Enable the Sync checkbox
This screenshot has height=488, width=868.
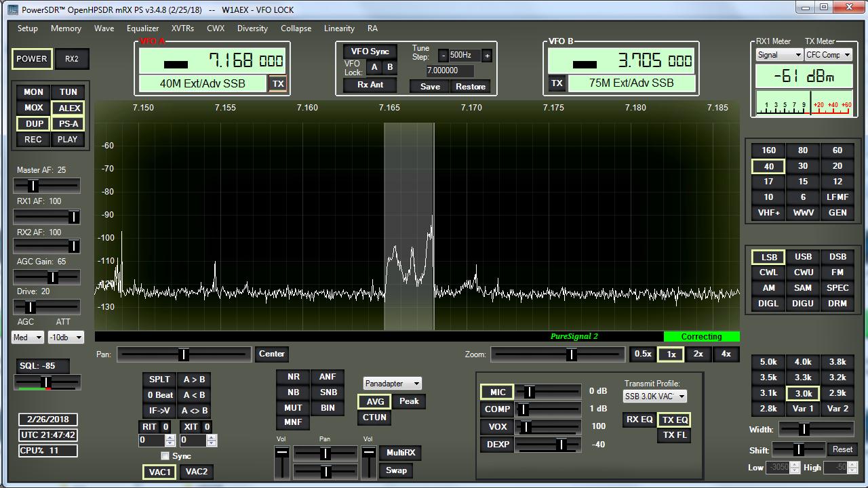(x=165, y=456)
